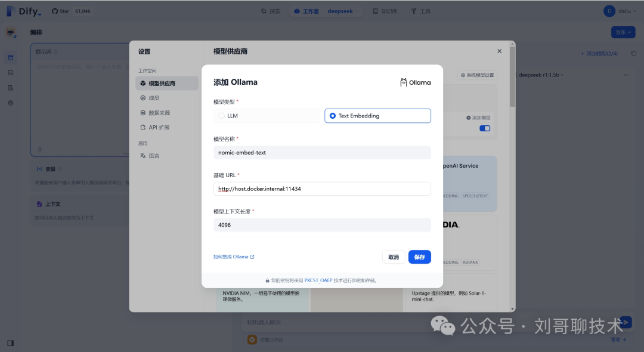Open the API Extension settings section
644x352 pixels.
point(167,127)
